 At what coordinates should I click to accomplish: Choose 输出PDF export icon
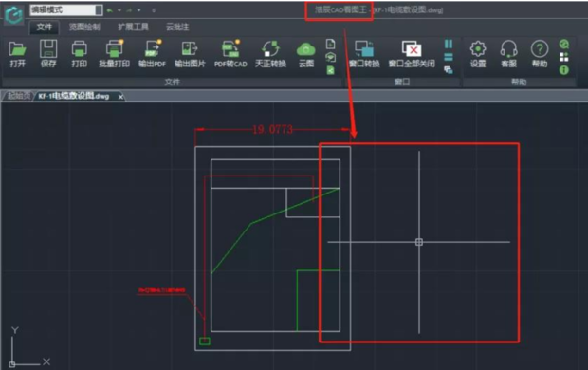(152, 54)
